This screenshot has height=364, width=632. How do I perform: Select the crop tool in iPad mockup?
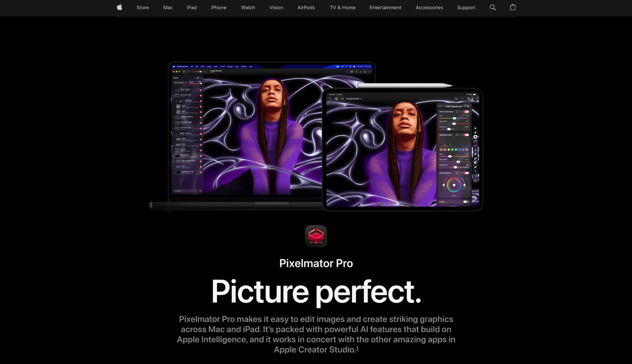click(475, 176)
